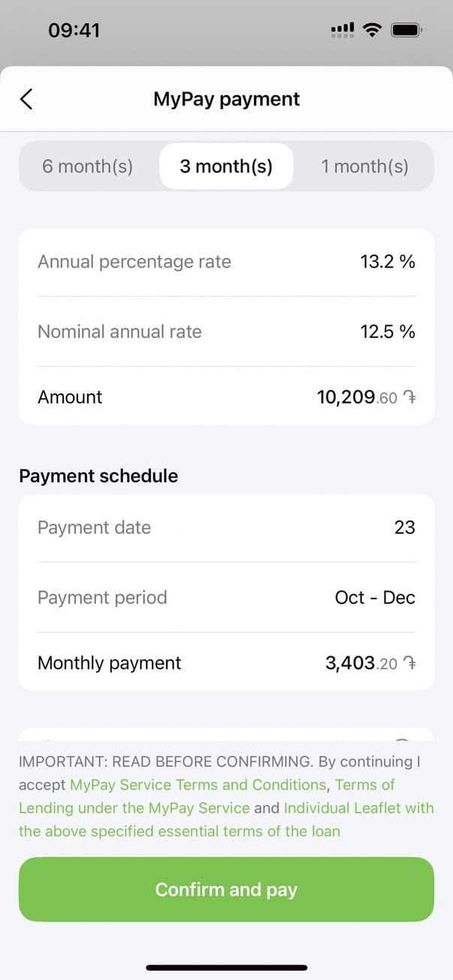453x980 pixels.
Task: Tap the home indicator bar
Action: pyautogui.click(x=226, y=967)
